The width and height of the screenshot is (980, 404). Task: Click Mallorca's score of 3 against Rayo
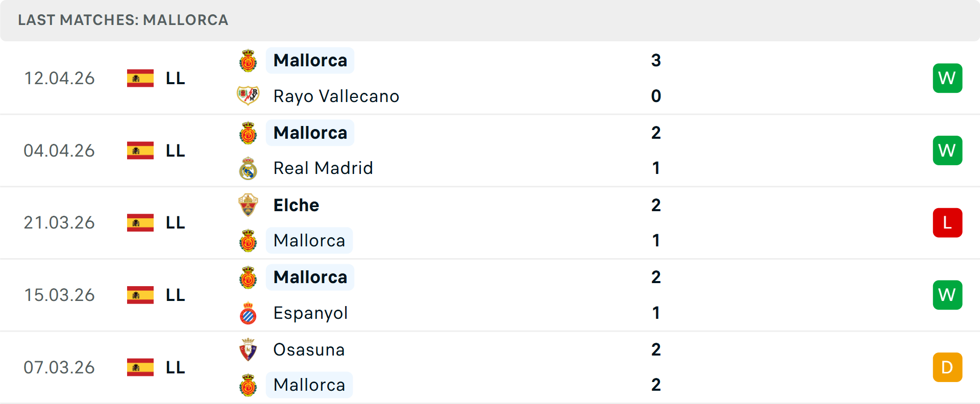click(656, 60)
